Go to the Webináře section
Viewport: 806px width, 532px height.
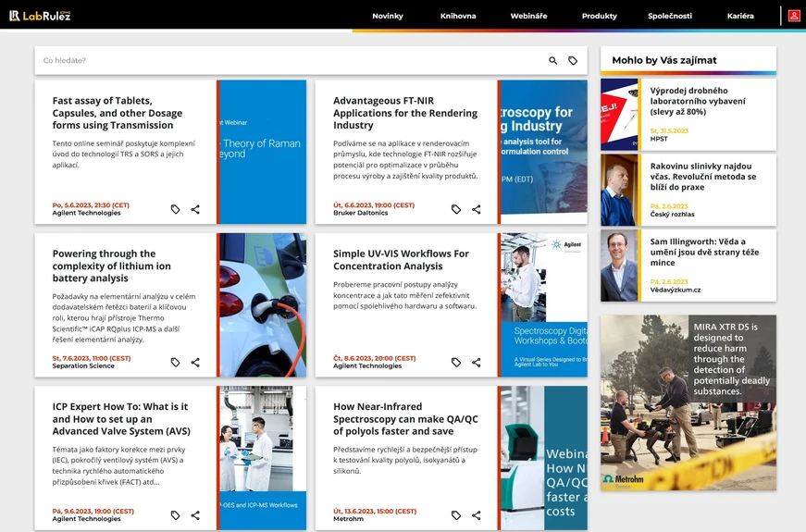pos(528,16)
